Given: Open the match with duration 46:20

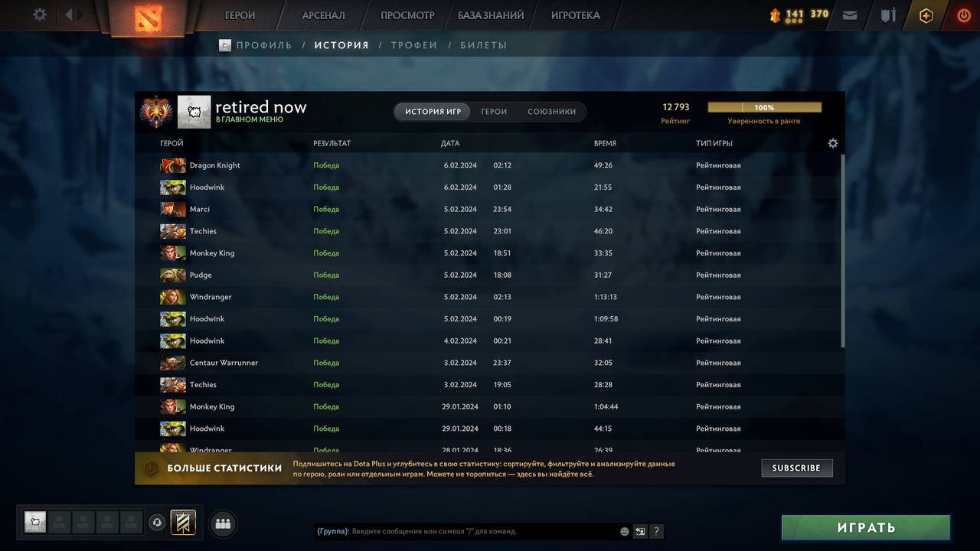Looking at the screenshot, I should click(x=490, y=231).
